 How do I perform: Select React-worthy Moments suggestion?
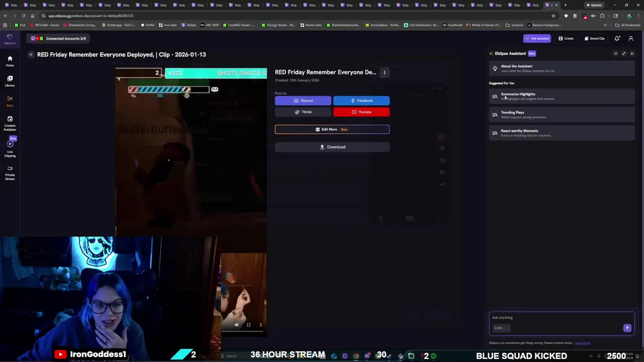click(561, 133)
